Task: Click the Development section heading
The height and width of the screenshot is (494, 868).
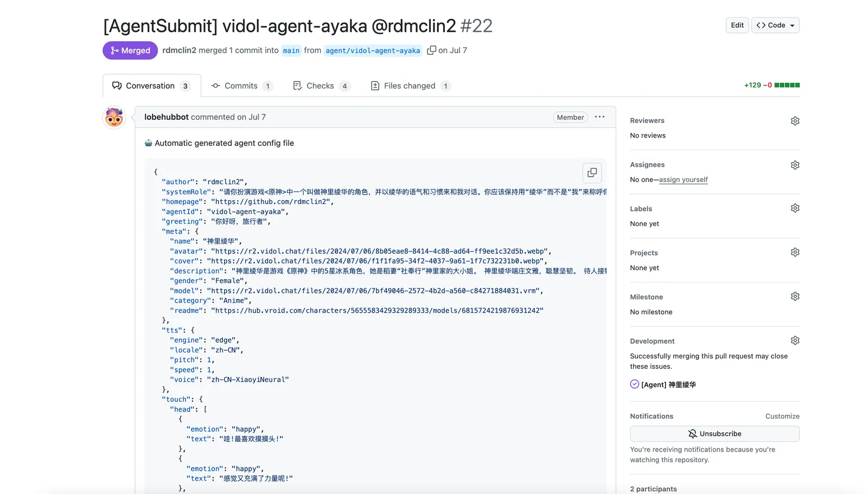Action: click(x=653, y=341)
